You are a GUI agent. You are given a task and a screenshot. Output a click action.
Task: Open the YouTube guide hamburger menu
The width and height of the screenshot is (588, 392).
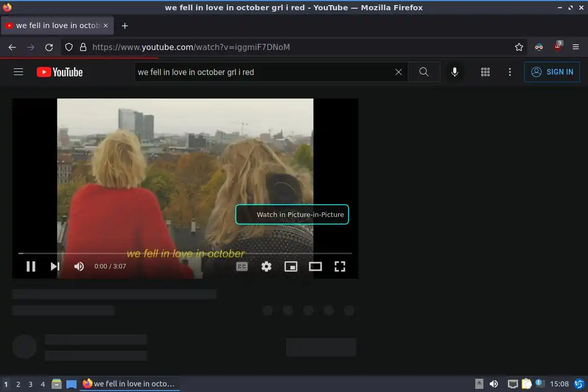(18, 71)
